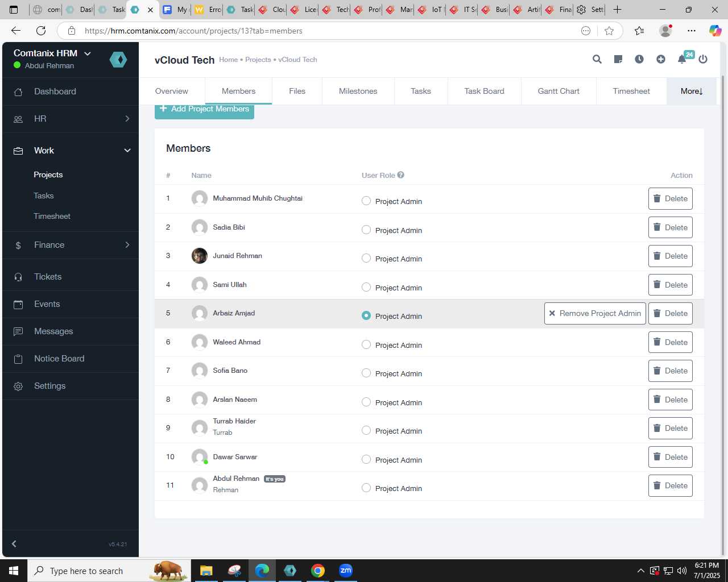Screen dimensions: 728x582
Task: Open the browser tab actions icon
Action: tap(14, 10)
